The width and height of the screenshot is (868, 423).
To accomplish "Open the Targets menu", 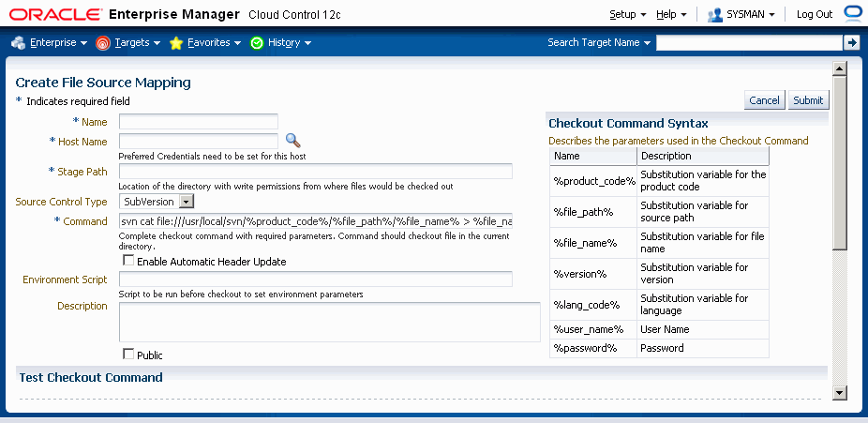I will pos(137,42).
